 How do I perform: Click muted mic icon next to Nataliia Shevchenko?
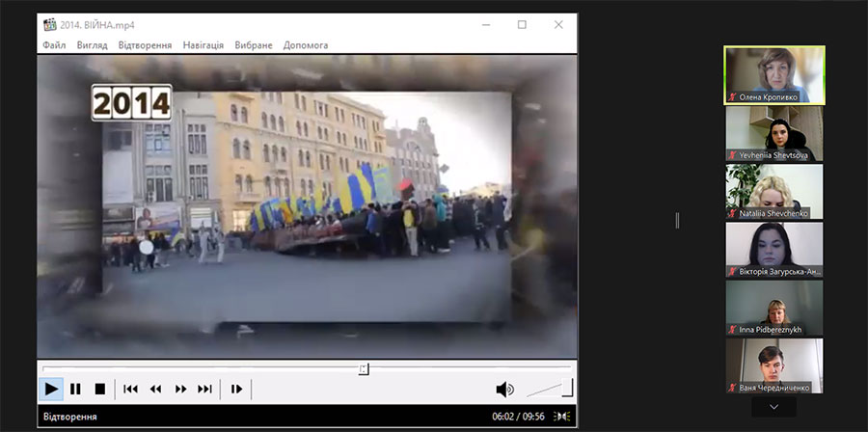click(x=733, y=213)
